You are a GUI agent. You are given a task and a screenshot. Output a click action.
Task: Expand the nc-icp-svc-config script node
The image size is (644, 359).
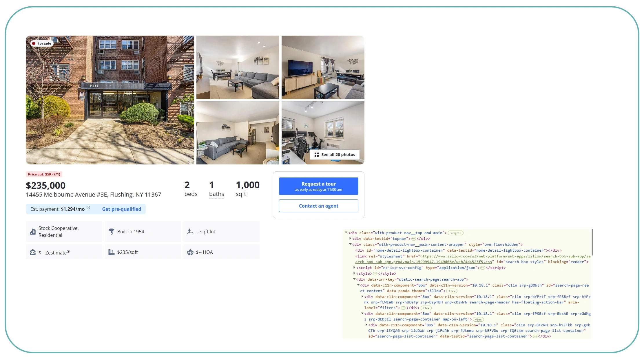tap(354, 267)
